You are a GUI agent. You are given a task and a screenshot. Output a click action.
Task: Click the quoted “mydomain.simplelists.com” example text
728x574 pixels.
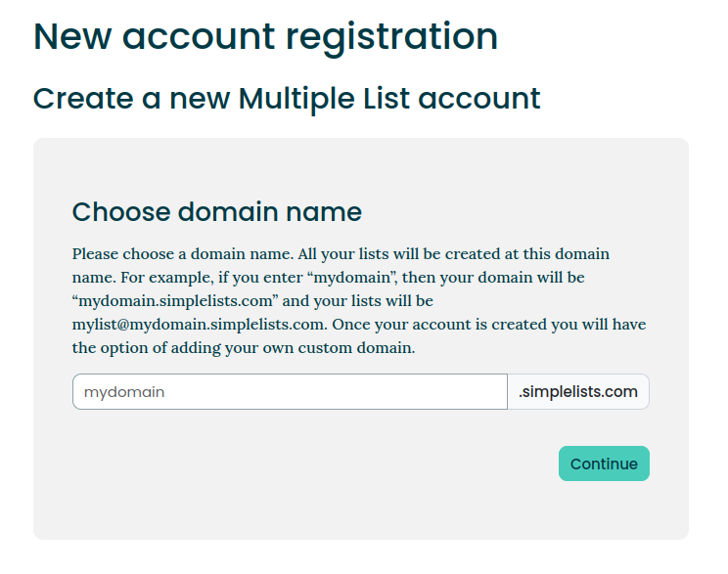tap(170, 301)
